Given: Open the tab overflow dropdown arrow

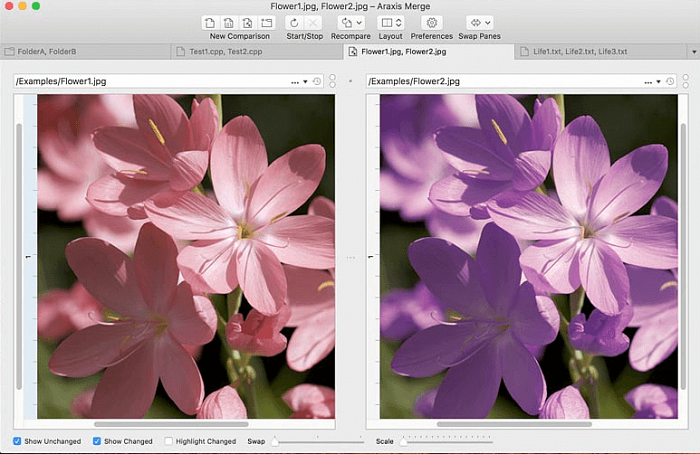Looking at the screenshot, I should pyautogui.click(x=694, y=52).
